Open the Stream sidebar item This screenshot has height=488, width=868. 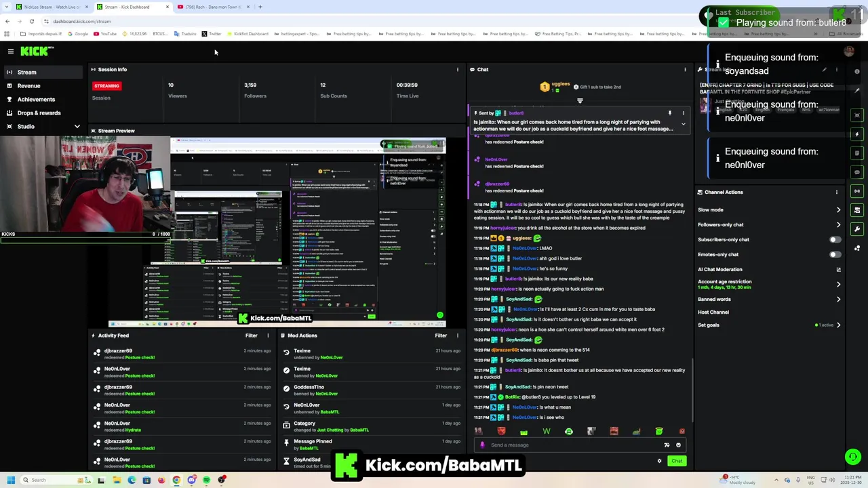[x=42, y=72]
